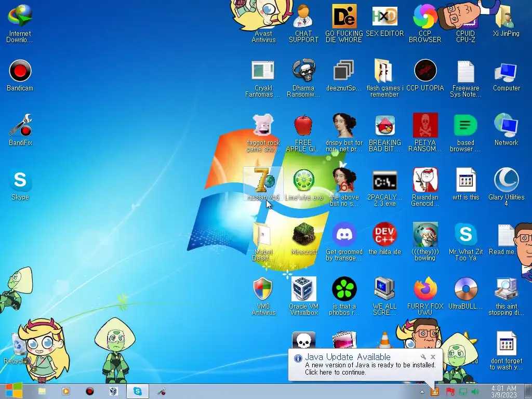Click the Cryakl Fantomas desktop icon

(x=263, y=79)
